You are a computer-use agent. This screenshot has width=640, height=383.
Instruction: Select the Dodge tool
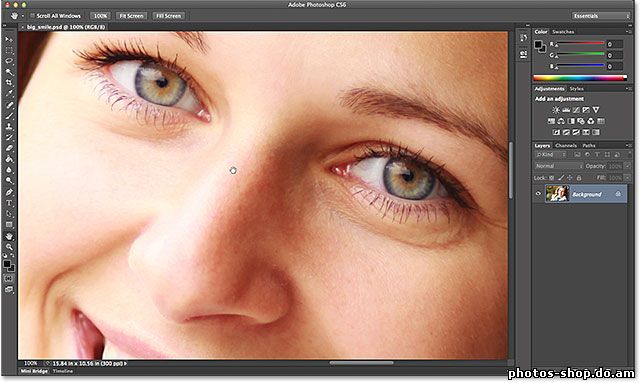(9, 181)
